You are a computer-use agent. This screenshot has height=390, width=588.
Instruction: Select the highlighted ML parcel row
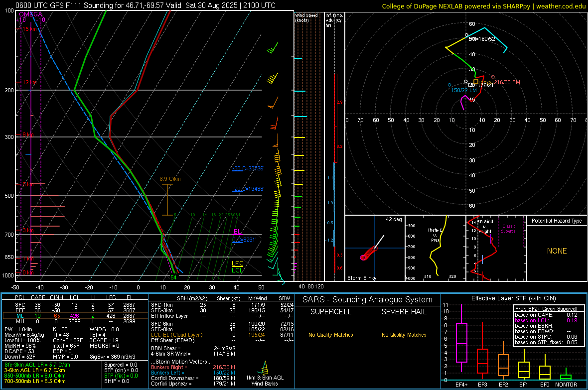coord(75,316)
